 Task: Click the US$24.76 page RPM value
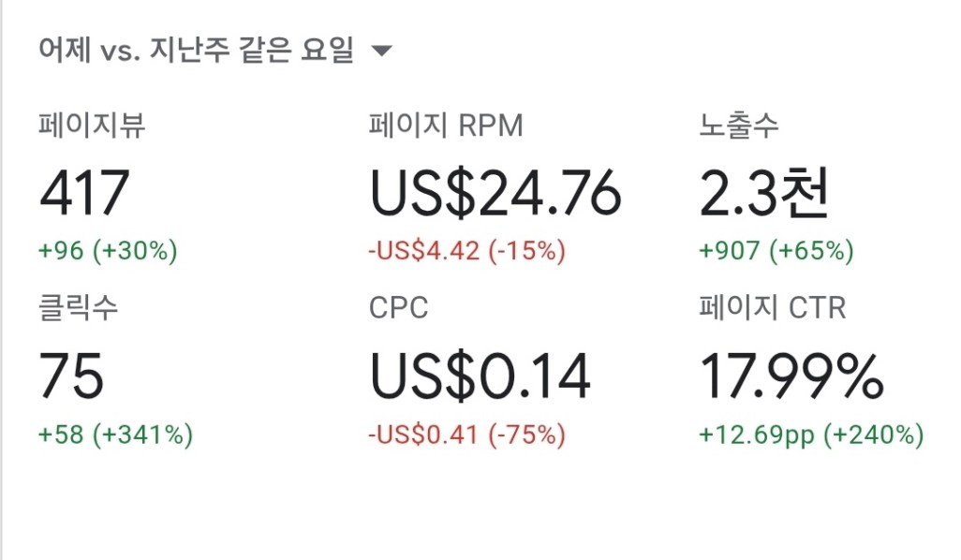point(495,192)
